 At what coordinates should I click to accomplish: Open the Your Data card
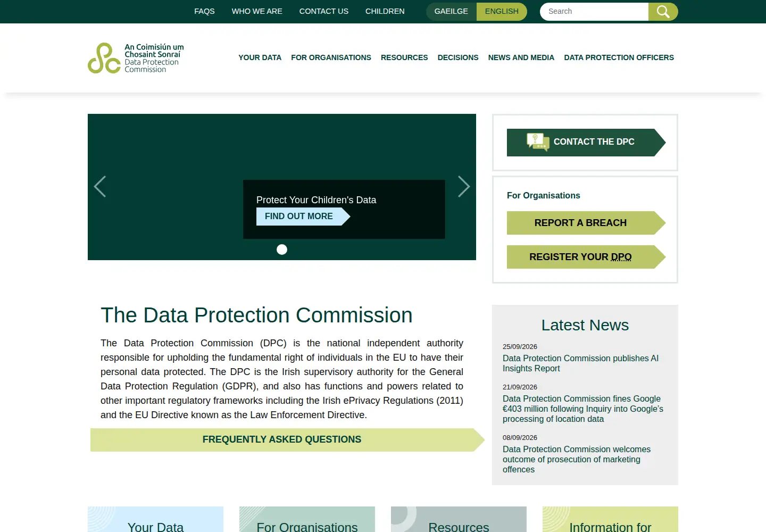coord(155,520)
